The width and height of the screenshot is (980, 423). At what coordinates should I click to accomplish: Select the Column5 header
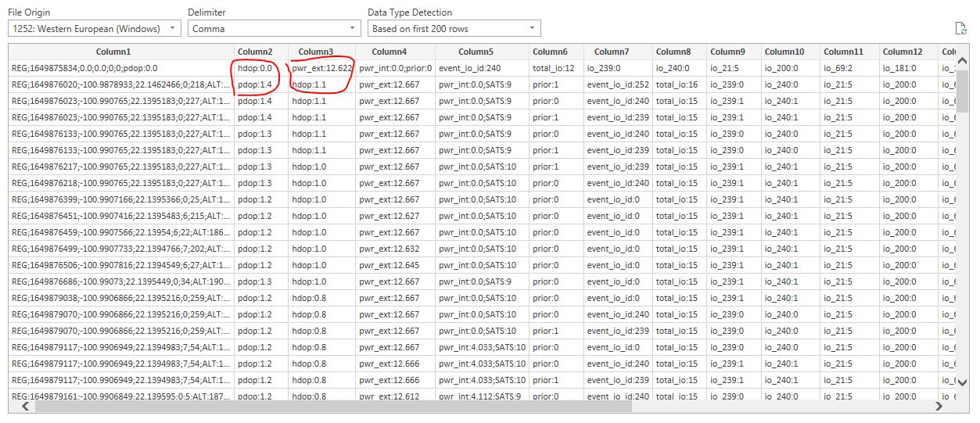click(476, 52)
